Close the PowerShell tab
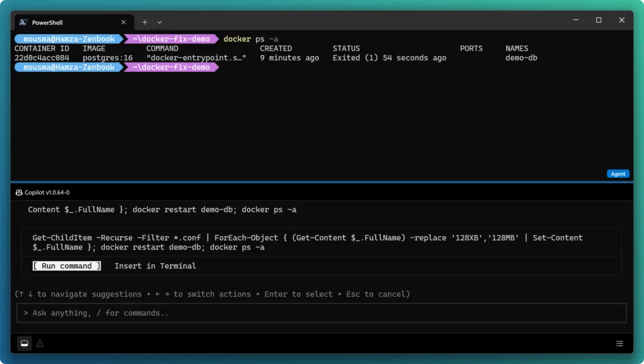This screenshot has height=364, width=644. click(x=124, y=22)
